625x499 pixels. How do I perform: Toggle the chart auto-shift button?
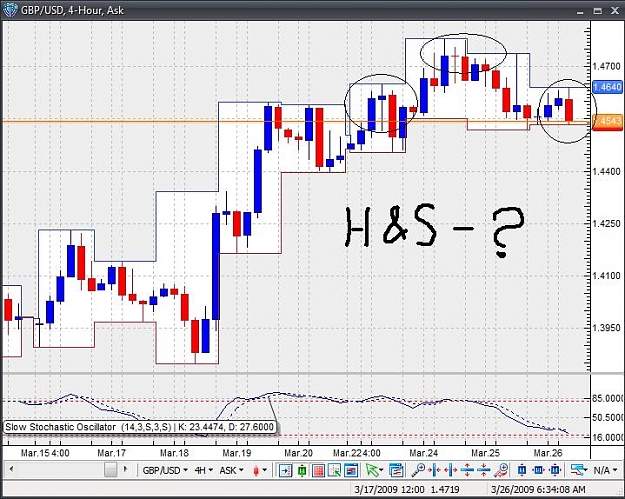pyautogui.click(x=285, y=470)
